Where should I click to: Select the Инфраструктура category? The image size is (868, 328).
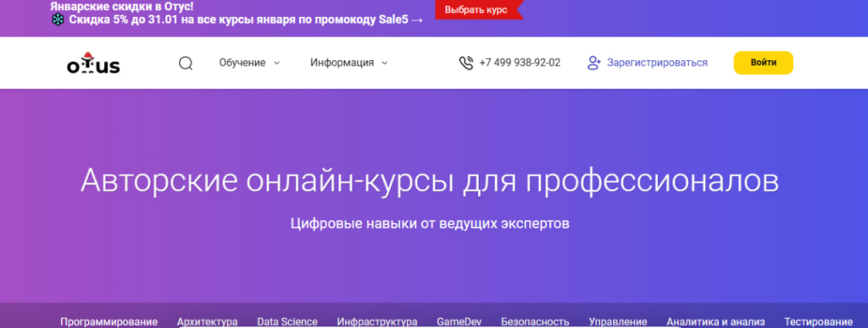(x=377, y=322)
